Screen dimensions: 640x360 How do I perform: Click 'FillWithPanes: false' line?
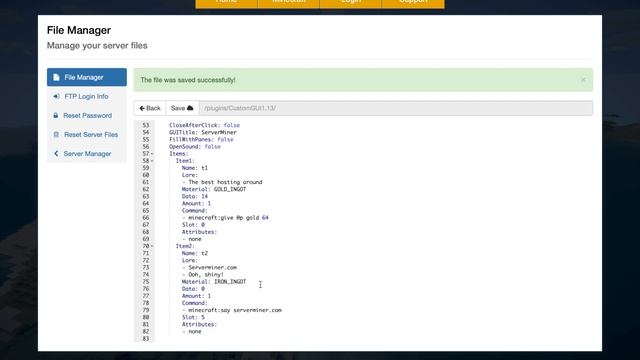tap(201, 140)
